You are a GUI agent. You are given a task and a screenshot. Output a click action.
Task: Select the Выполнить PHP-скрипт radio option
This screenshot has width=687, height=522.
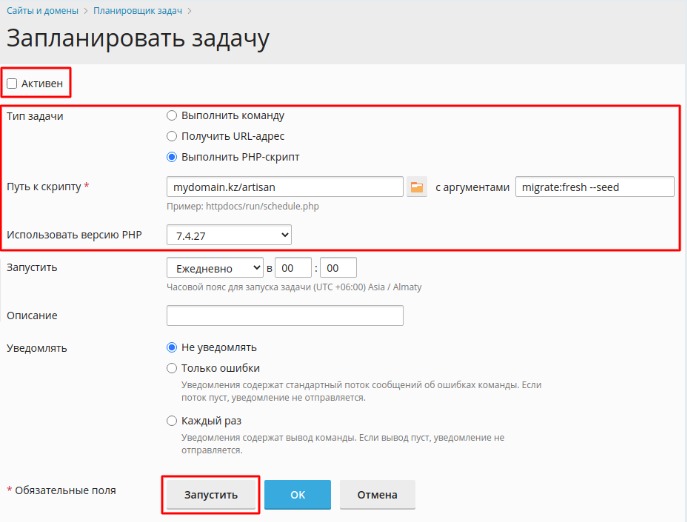click(172, 157)
